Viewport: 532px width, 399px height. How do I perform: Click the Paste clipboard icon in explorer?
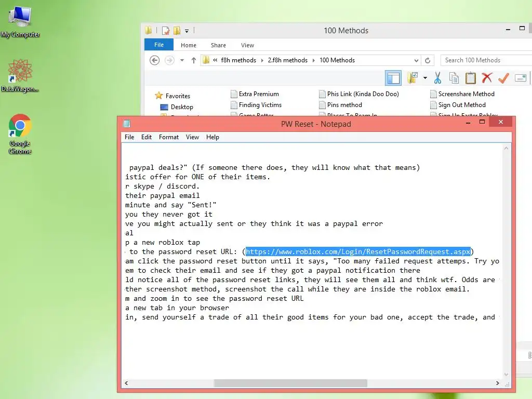coord(470,78)
